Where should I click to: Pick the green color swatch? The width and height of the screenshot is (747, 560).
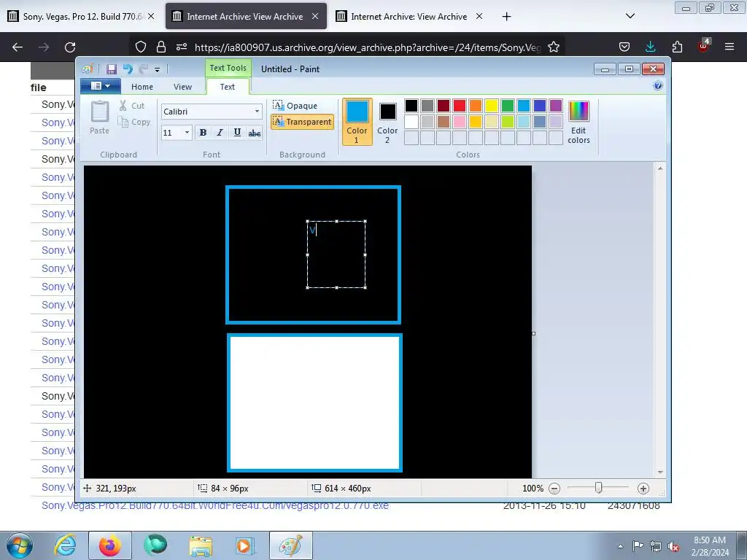click(508, 105)
